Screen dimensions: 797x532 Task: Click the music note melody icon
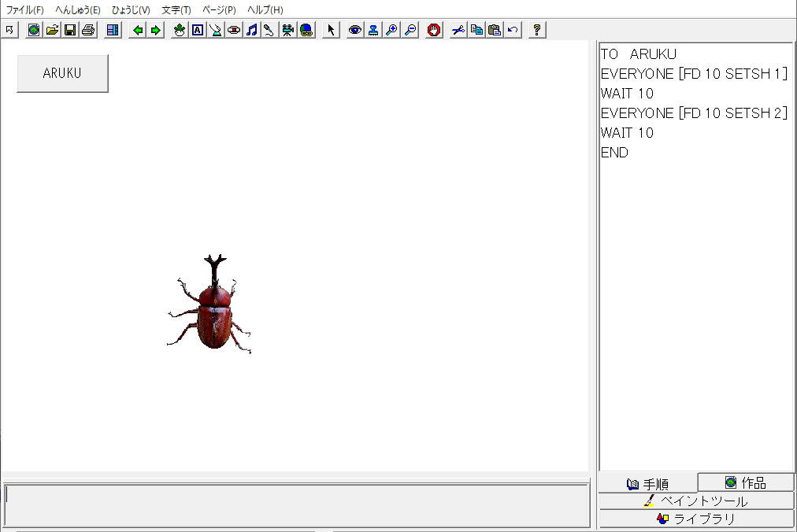(x=251, y=30)
